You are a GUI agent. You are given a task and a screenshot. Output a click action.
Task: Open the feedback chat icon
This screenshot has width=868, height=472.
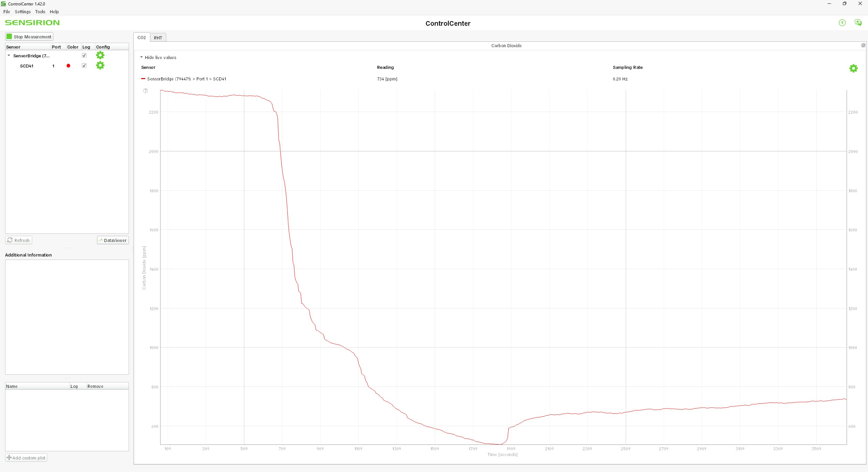coord(858,23)
